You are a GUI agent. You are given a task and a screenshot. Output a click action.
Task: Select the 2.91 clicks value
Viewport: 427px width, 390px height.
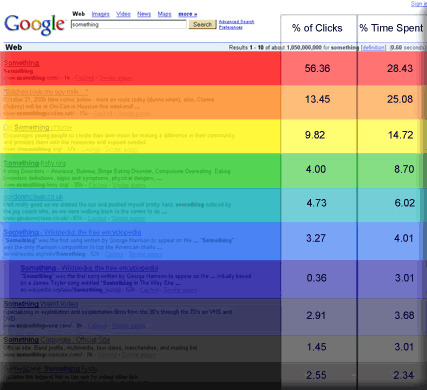(x=316, y=315)
